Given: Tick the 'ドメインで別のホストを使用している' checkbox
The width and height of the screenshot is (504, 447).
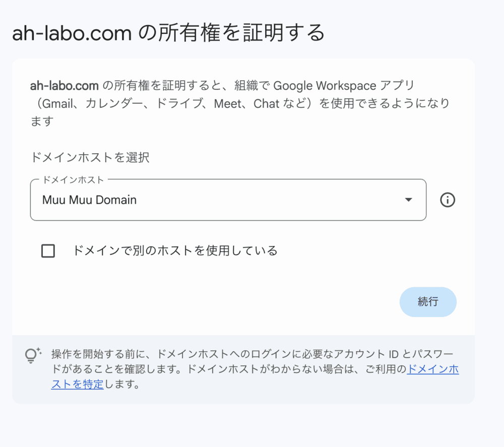Looking at the screenshot, I should pos(48,250).
